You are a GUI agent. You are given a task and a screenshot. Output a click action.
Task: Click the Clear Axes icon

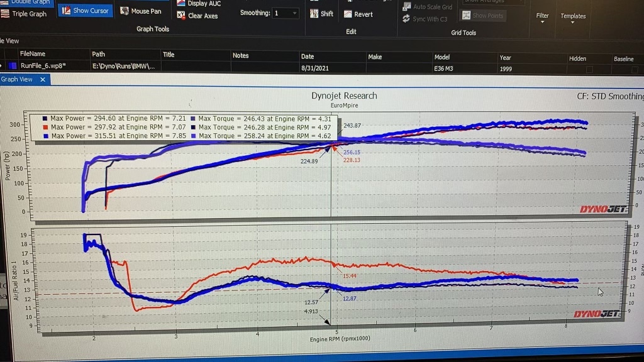tap(182, 16)
